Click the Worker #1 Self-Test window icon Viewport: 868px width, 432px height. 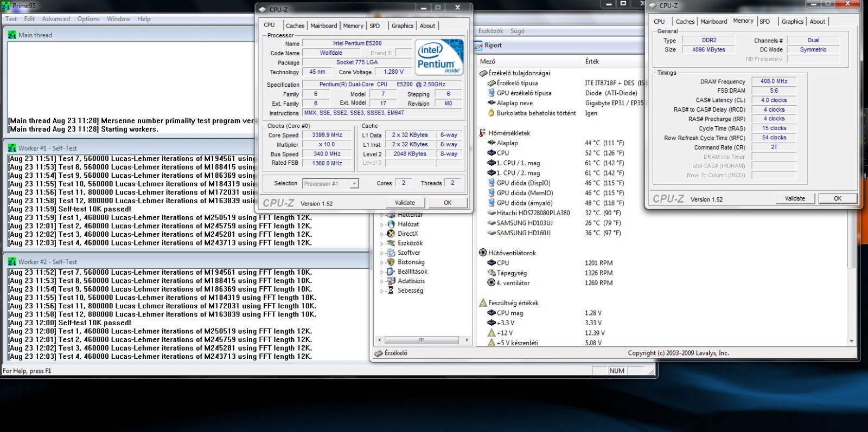pyautogui.click(x=12, y=148)
